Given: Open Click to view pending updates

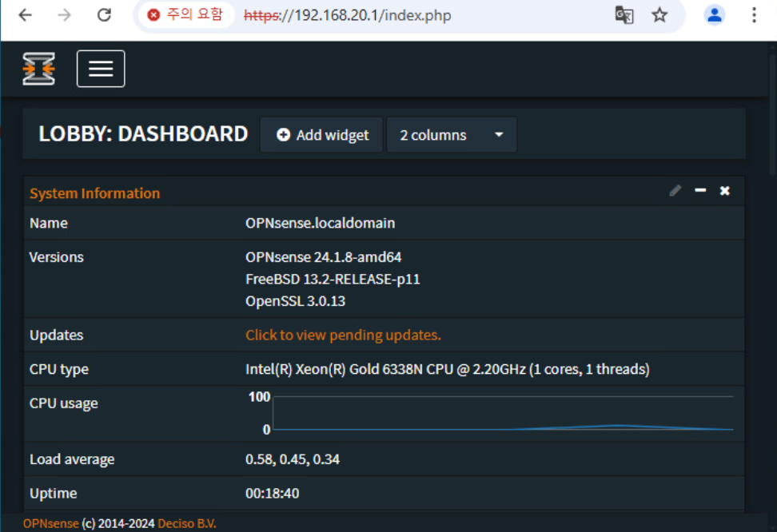Looking at the screenshot, I should point(343,335).
